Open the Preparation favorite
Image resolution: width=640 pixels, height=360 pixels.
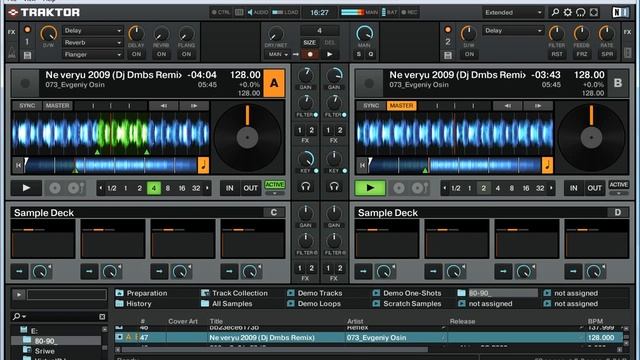[142, 293]
